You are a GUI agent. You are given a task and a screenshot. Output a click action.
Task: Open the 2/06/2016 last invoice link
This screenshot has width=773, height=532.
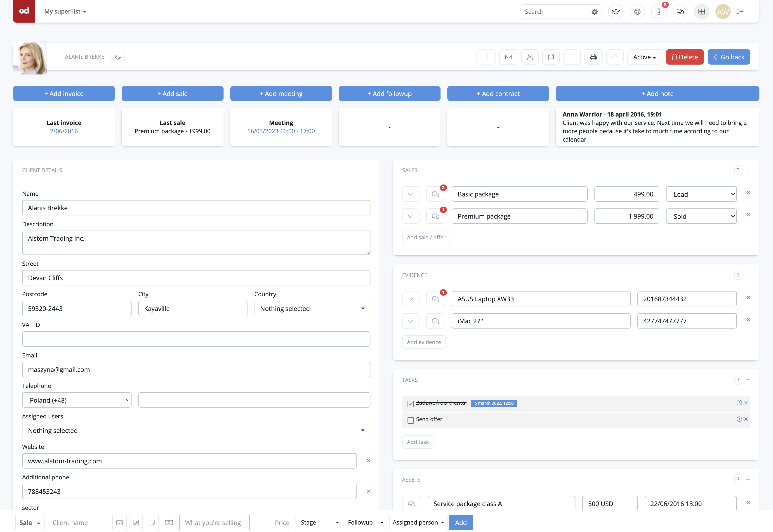point(64,131)
